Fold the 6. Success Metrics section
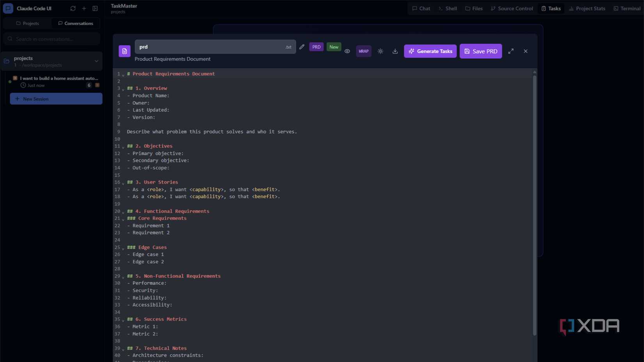 tap(123, 320)
